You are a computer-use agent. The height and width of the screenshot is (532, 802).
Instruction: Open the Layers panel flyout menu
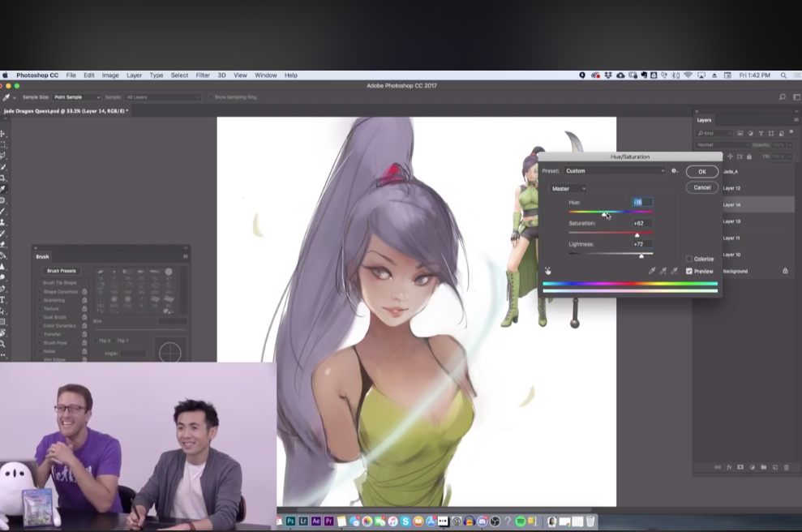coord(796,120)
